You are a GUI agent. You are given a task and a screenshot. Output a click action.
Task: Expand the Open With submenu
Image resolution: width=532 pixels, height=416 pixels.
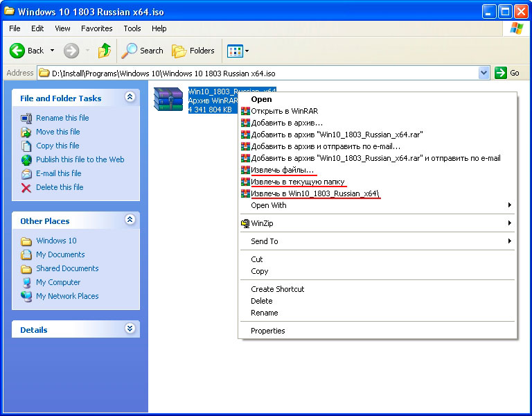point(378,205)
